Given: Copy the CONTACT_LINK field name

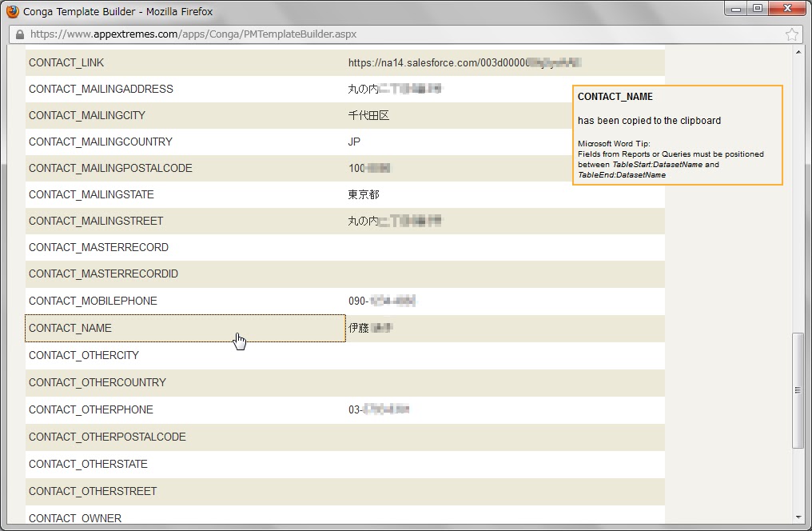Looking at the screenshot, I should tap(66, 62).
